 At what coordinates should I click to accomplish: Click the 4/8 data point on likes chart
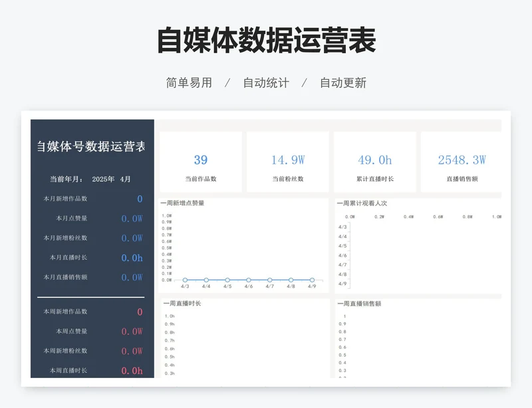point(291,280)
